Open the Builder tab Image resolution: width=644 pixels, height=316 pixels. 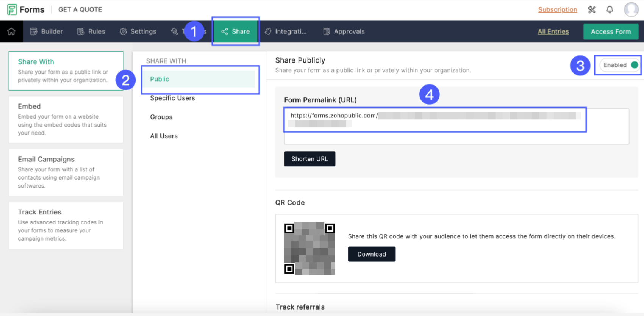tap(47, 31)
